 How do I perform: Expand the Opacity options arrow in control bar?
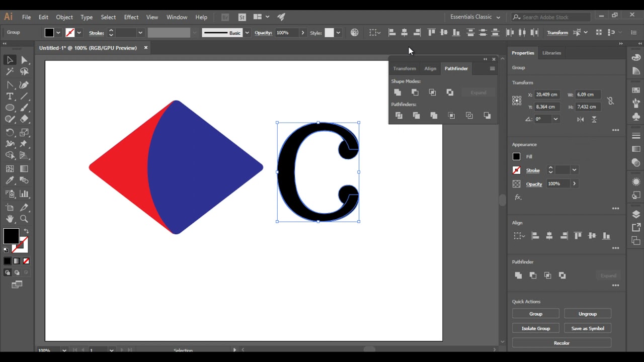(302, 33)
